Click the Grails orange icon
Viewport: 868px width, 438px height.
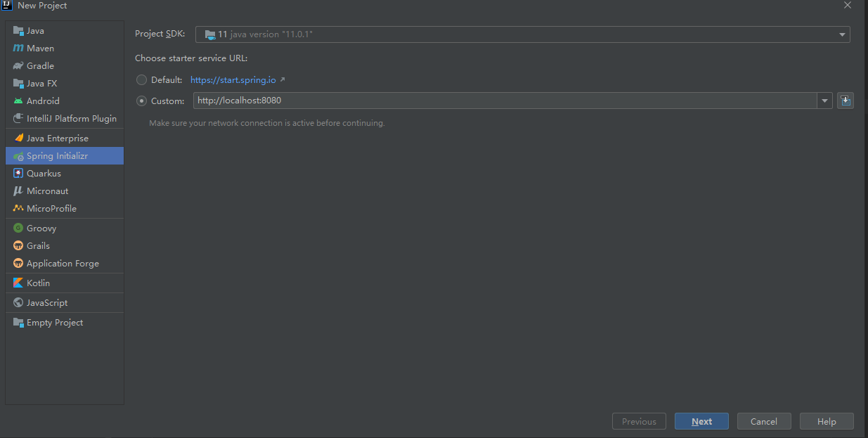coord(18,246)
